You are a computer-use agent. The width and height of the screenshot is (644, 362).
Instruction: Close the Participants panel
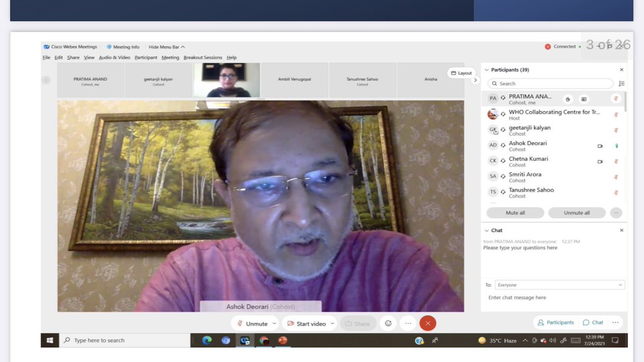tap(622, 70)
